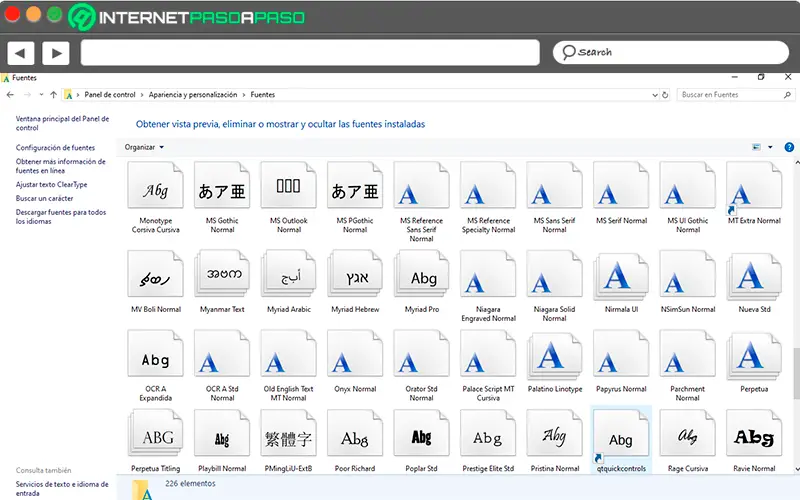The width and height of the screenshot is (800, 500).
Task: Focus the Buscar en Fuentes search box
Action: pyautogui.click(x=735, y=94)
